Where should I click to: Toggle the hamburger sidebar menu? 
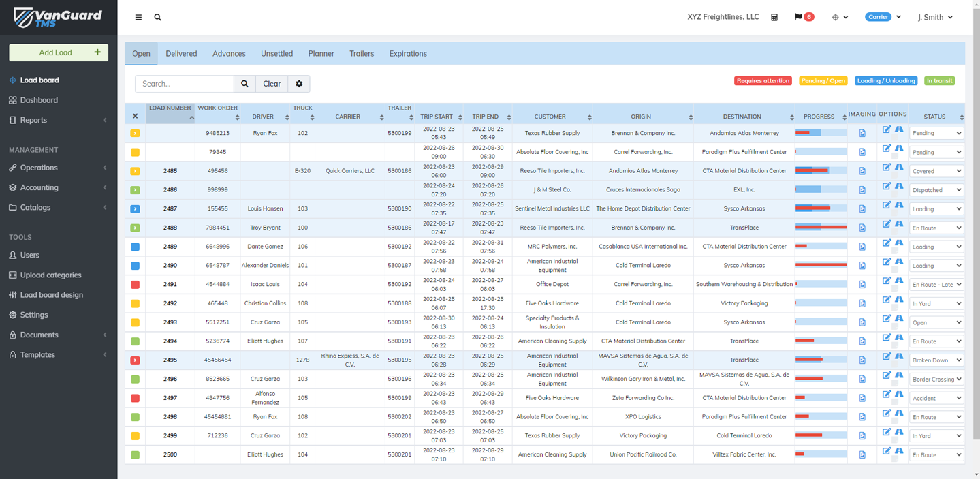point(138,17)
